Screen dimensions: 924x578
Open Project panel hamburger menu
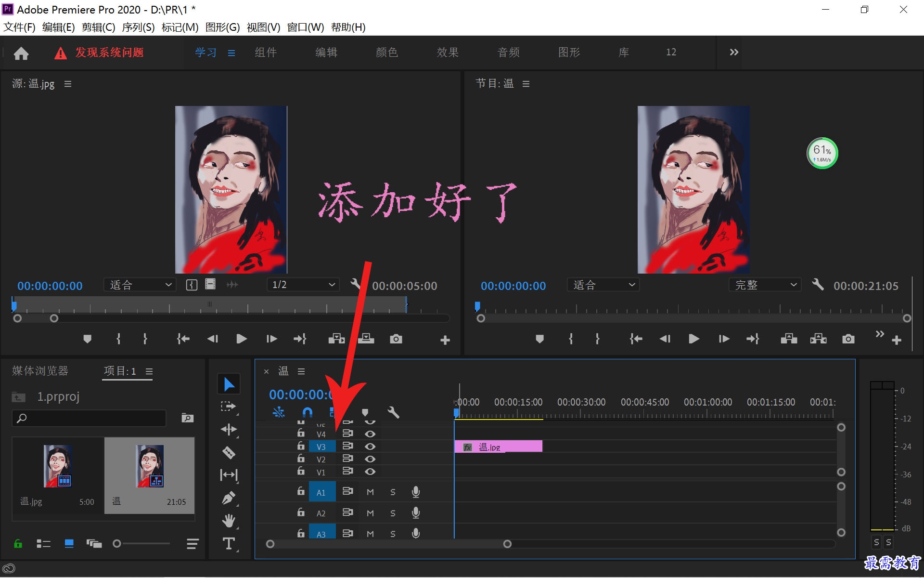coord(149,371)
